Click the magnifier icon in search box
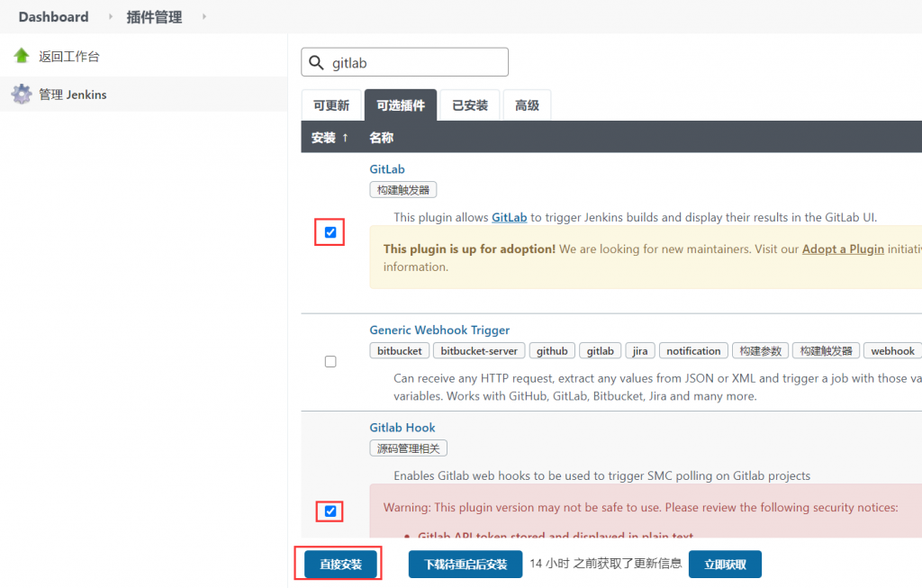Viewport: 922px width, 588px height. coord(316,62)
